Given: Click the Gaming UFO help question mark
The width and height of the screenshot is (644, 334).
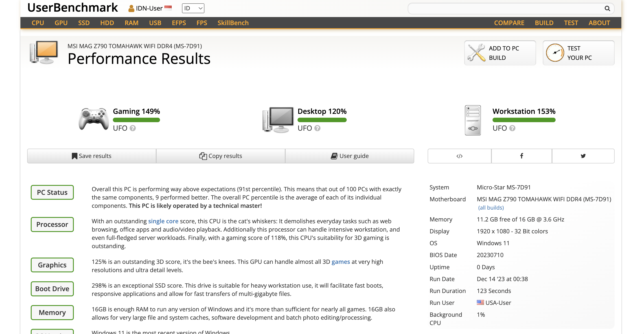Looking at the screenshot, I should 133,128.
